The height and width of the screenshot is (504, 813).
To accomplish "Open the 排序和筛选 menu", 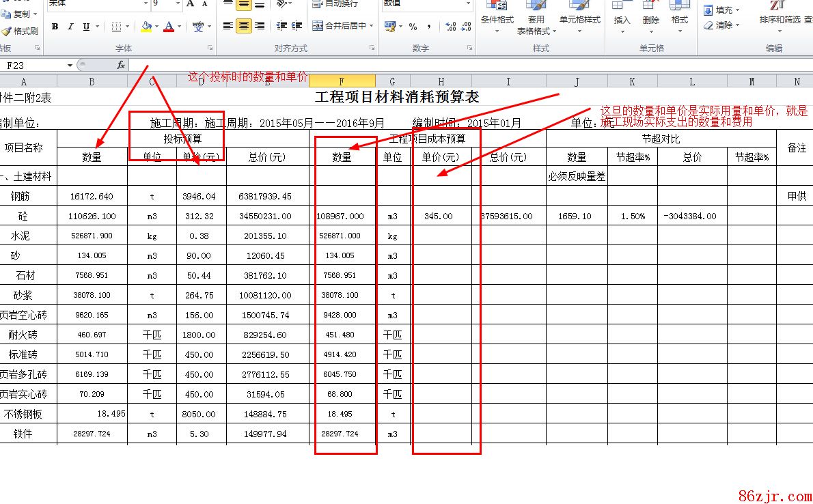I will point(779,20).
